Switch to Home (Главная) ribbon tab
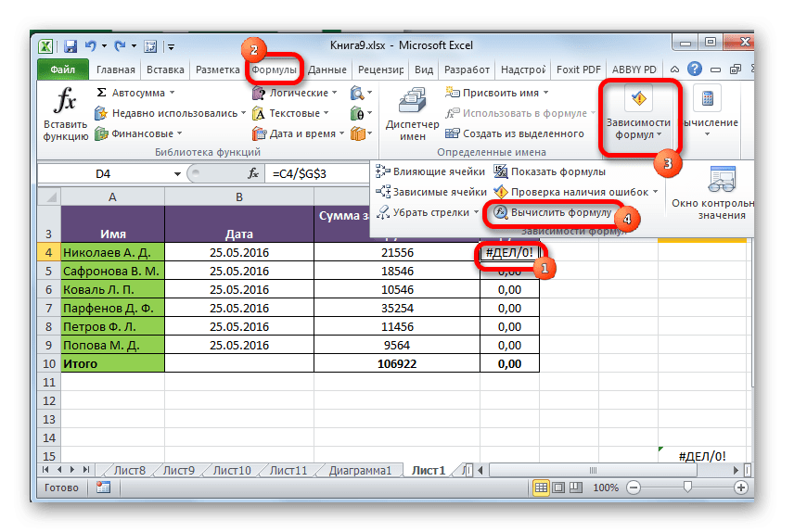 point(115,70)
